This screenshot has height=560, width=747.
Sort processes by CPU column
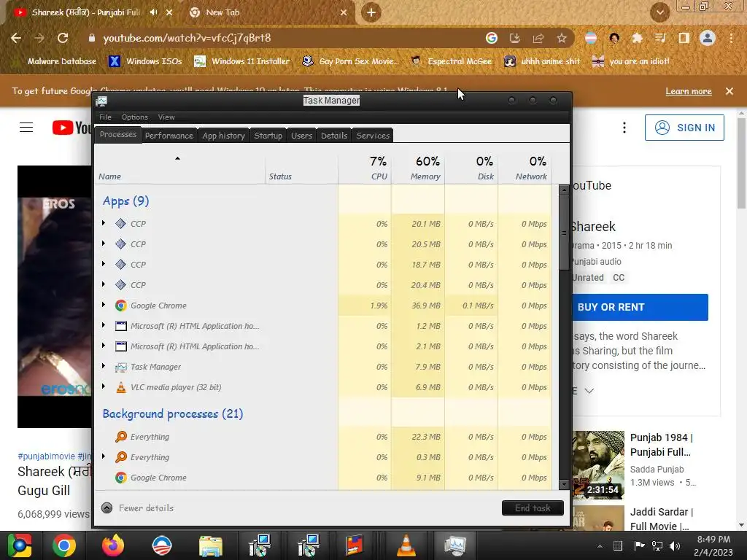(x=365, y=168)
